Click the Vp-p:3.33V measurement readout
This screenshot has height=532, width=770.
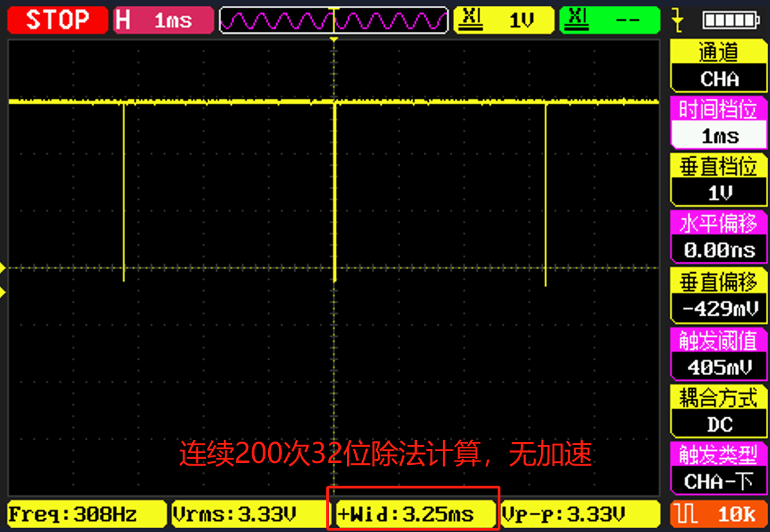click(580, 514)
